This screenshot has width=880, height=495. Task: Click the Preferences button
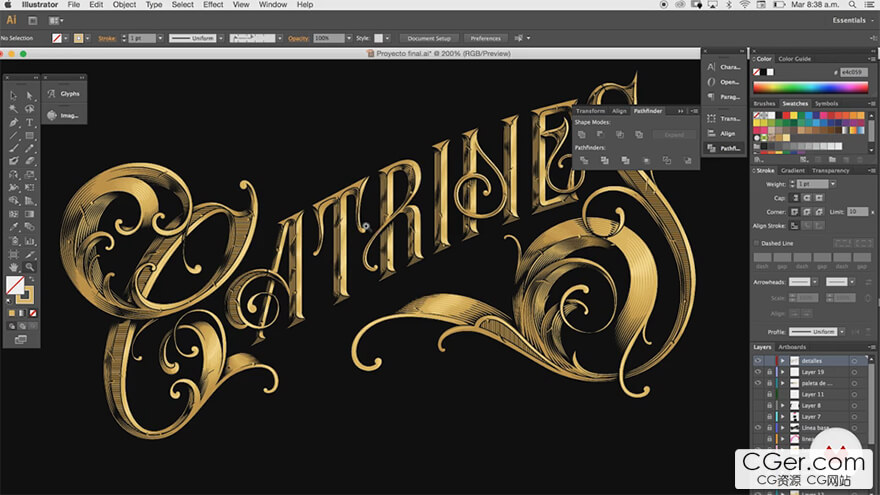coord(485,38)
